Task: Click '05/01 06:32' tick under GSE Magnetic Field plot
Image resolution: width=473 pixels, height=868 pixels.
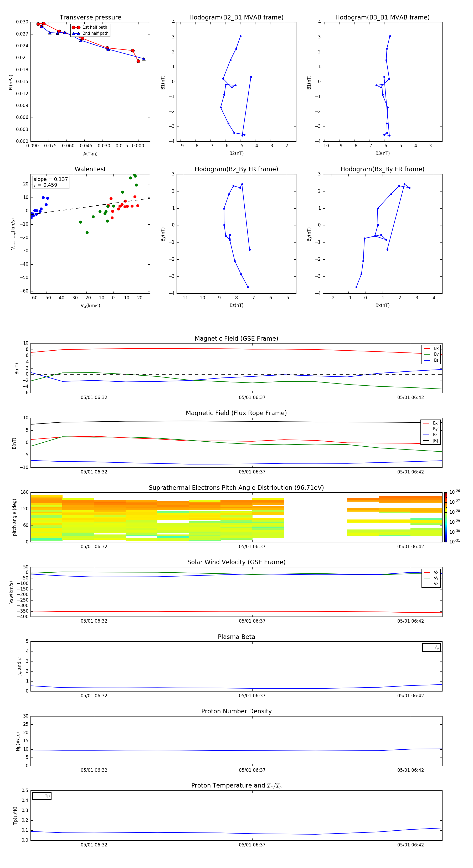Action: [94, 397]
